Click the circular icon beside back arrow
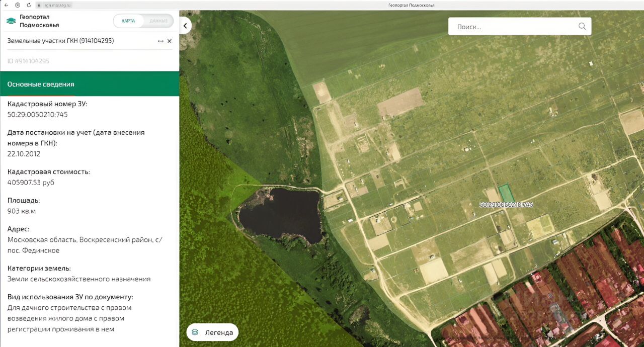The width and height of the screenshot is (644, 347). coord(18,5)
